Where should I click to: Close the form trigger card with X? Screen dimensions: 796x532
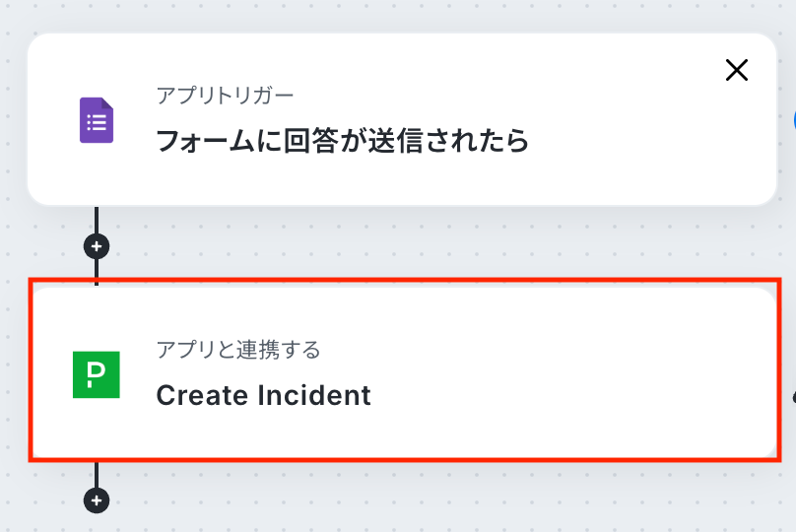736,69
